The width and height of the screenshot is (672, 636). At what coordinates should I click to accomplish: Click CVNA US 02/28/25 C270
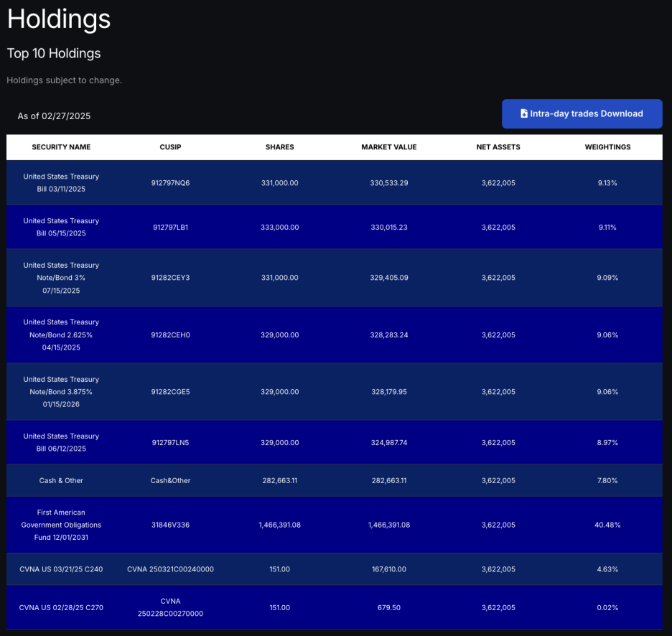(61, 608)
